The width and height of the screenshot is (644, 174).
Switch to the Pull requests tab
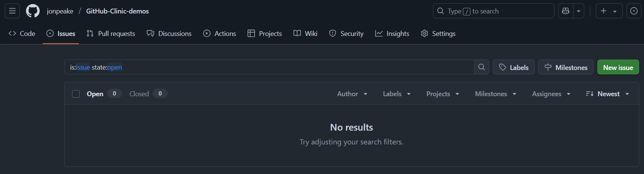(x=111, y=34)
